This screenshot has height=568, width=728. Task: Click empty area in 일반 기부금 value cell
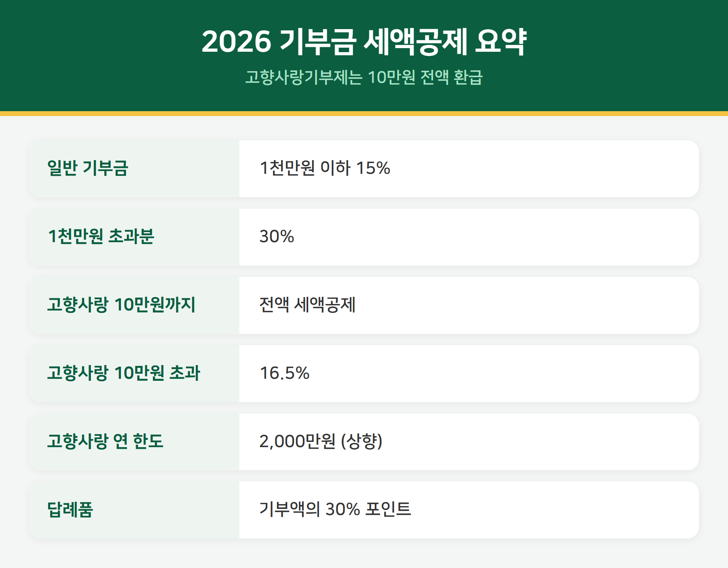pyautogui.click(x=546, y=169)
